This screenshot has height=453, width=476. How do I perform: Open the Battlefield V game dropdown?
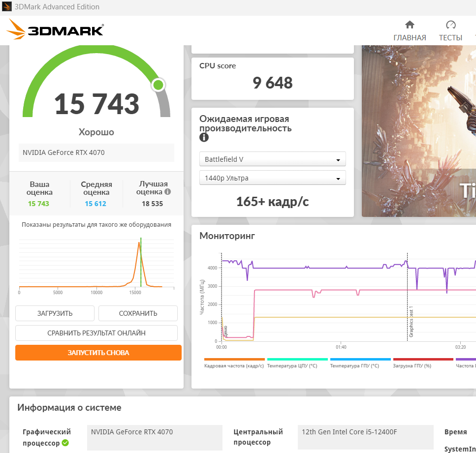pos(272,159)
